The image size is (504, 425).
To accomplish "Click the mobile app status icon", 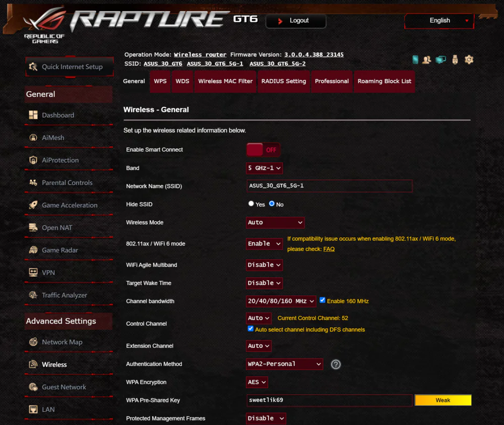I will 415,59.
